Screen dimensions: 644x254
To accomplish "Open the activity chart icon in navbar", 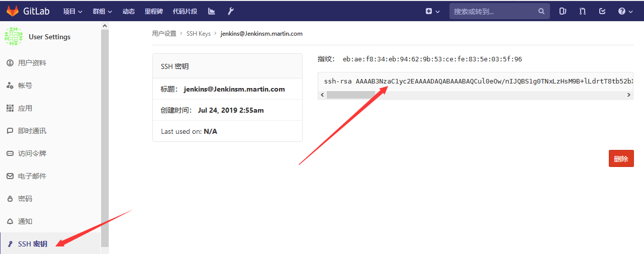I will pyautogui.click(x=212, y=11).
